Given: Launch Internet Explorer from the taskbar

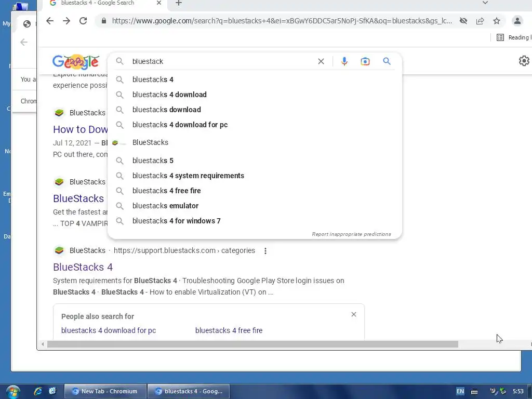Looking at the screenshot, I should (37, 391).
